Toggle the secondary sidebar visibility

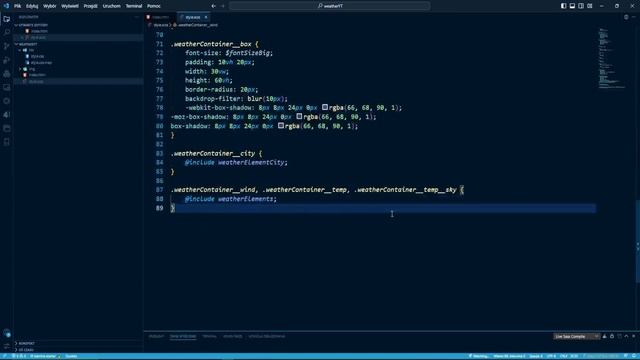pos(581,6)
